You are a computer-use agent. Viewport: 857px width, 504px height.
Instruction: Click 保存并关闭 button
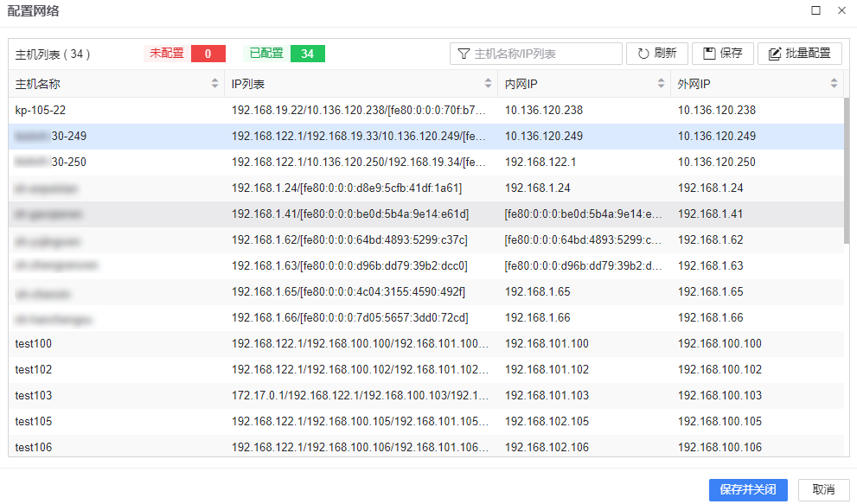click(x=748, y=490)
